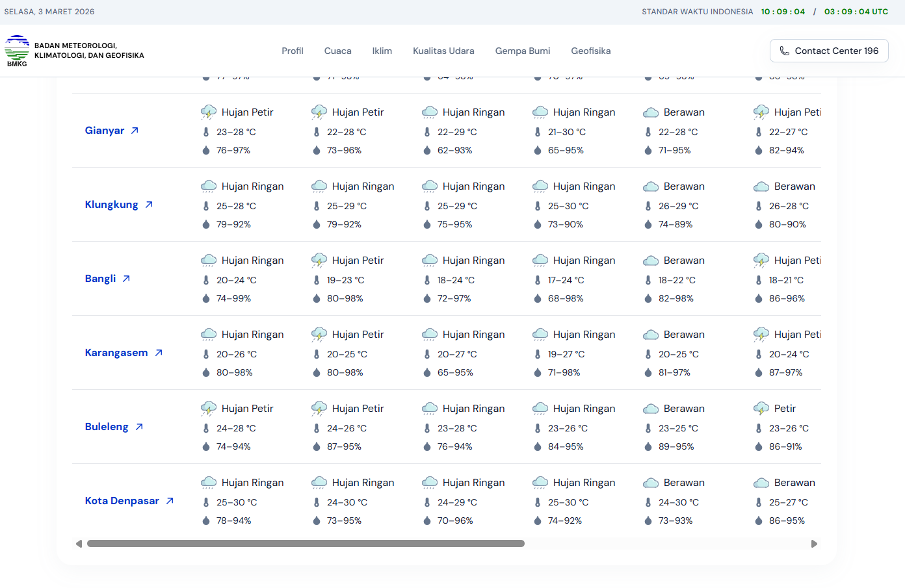Click the arrow icon beside Kota Denpasar
Screen dimensions: 905x588
point(170,501)
